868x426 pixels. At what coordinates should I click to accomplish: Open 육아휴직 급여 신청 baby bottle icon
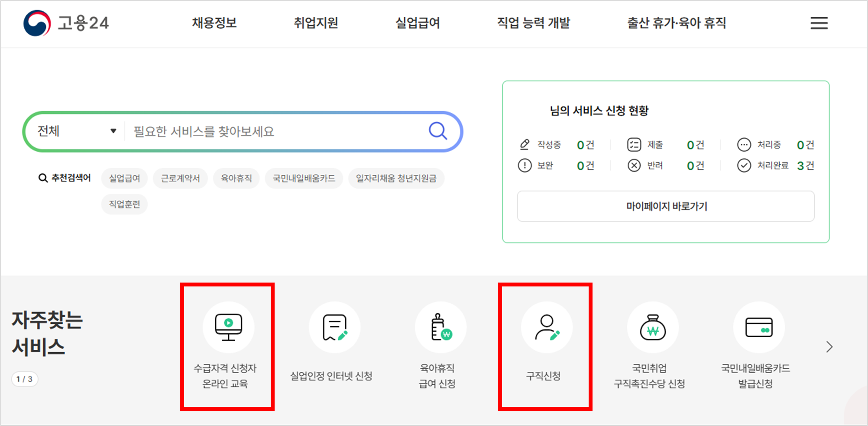pyautogui.click(x=440, y=327)
